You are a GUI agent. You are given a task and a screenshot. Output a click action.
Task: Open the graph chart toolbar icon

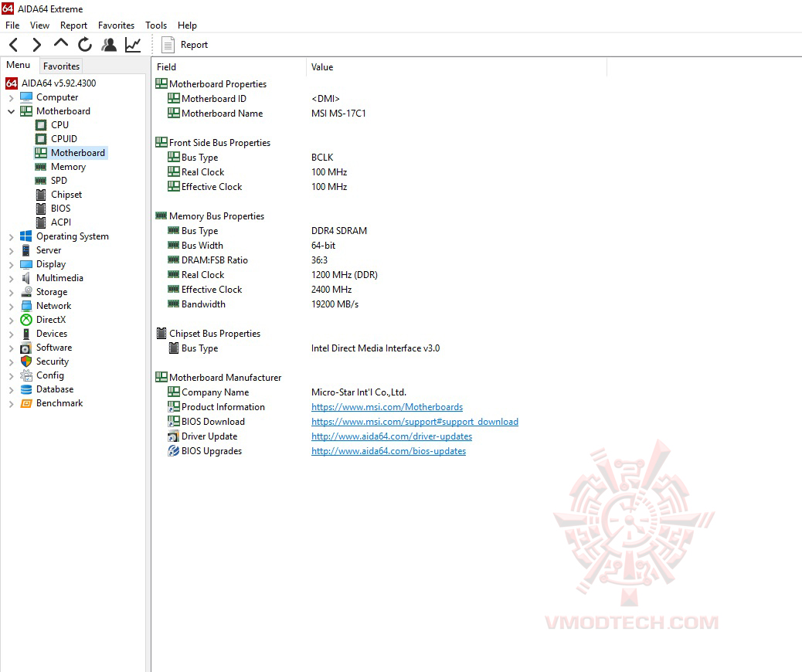coord(132,45)
